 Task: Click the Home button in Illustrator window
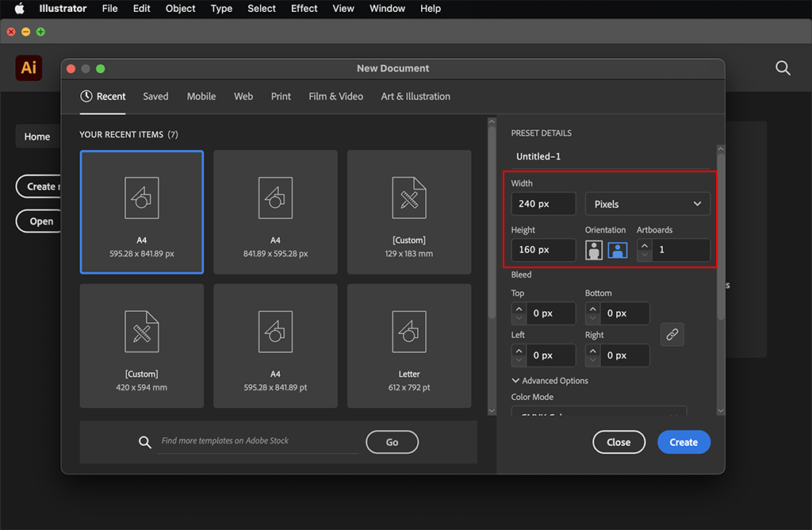click(x=37, y=136)
